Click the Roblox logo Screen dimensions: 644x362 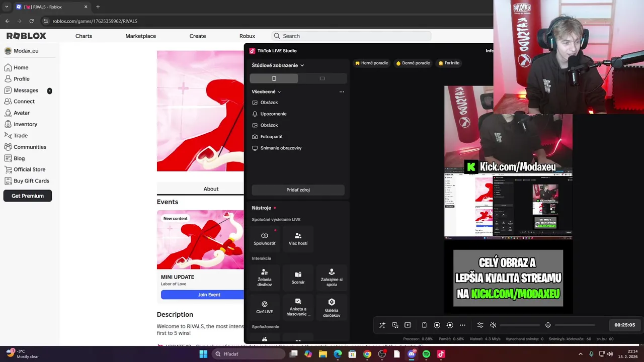point(26,36)
